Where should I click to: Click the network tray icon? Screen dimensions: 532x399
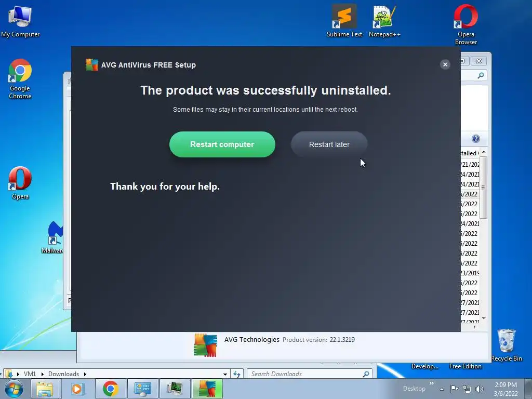pos(467,389)
